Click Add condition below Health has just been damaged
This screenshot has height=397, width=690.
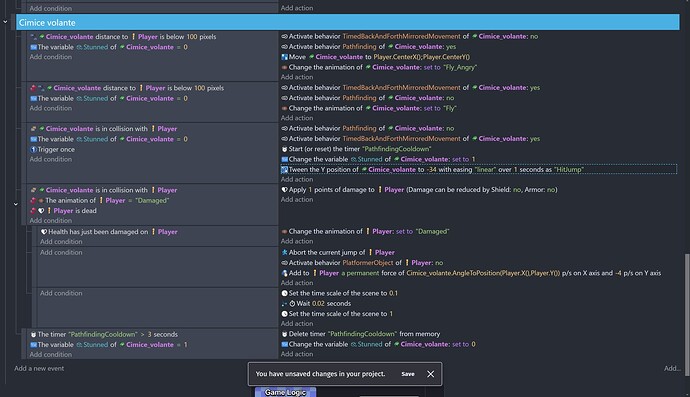coord(61,242)
